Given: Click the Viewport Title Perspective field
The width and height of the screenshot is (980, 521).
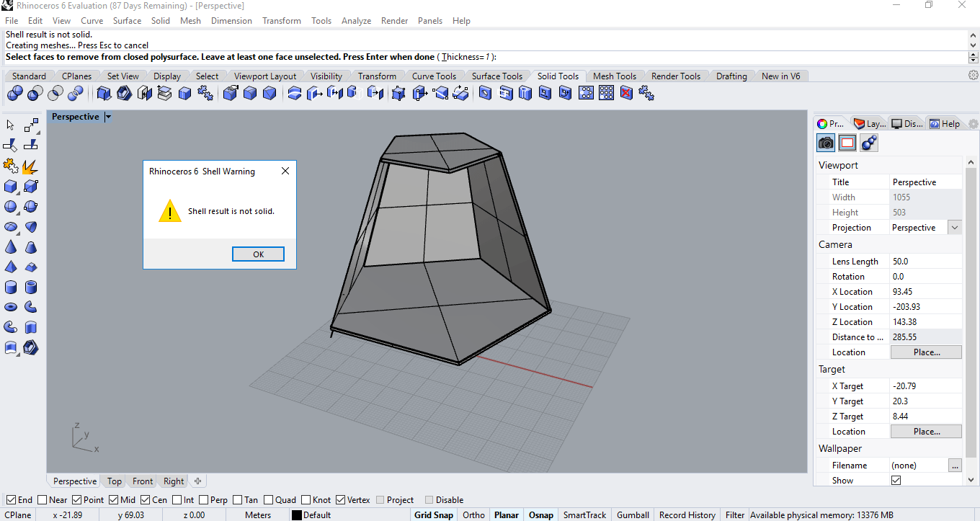Looking at the screenshot, I should tap(925, 182).
